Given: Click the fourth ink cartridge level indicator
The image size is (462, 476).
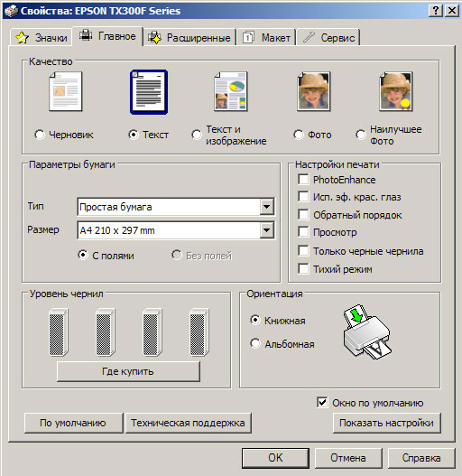Looking at the screenshot, I should (199, 332).
